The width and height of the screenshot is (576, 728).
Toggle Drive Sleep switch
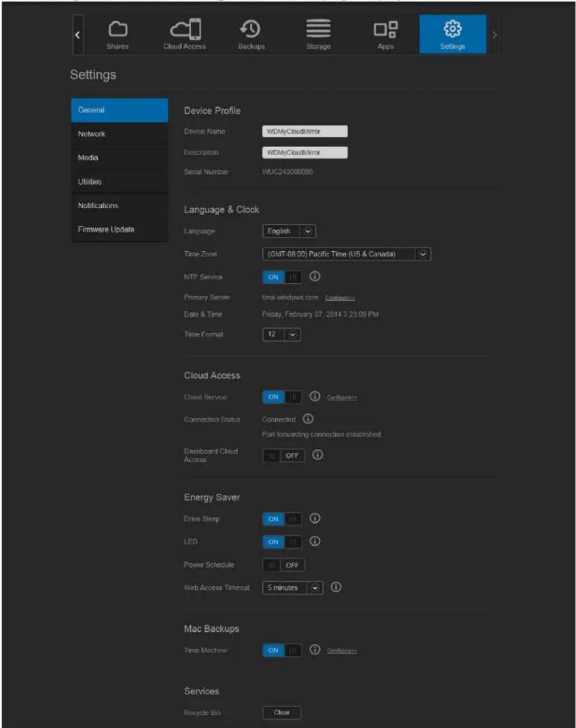(x=282, y=519)
